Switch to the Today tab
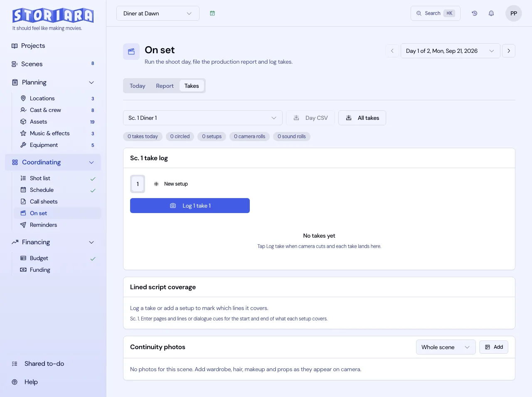 tap(138, 86)
